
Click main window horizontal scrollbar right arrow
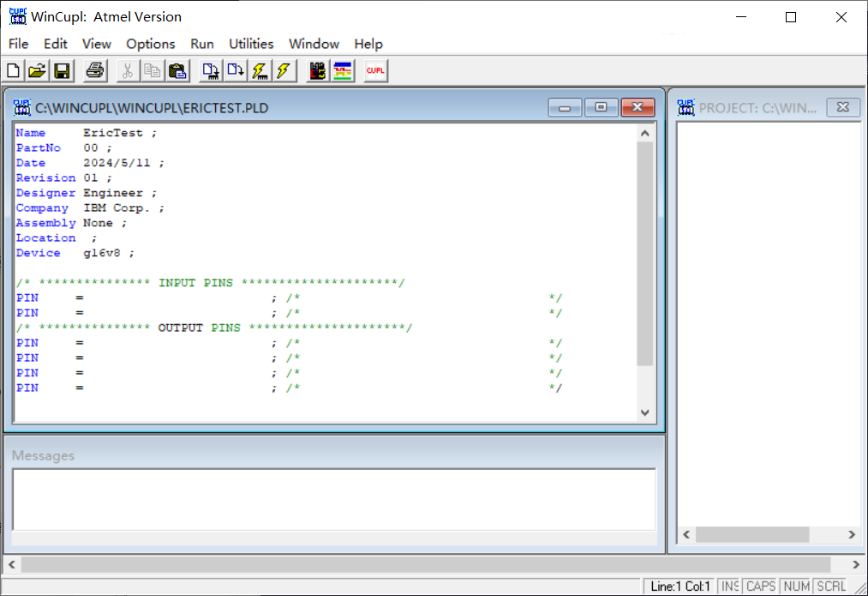click(856, 564)
